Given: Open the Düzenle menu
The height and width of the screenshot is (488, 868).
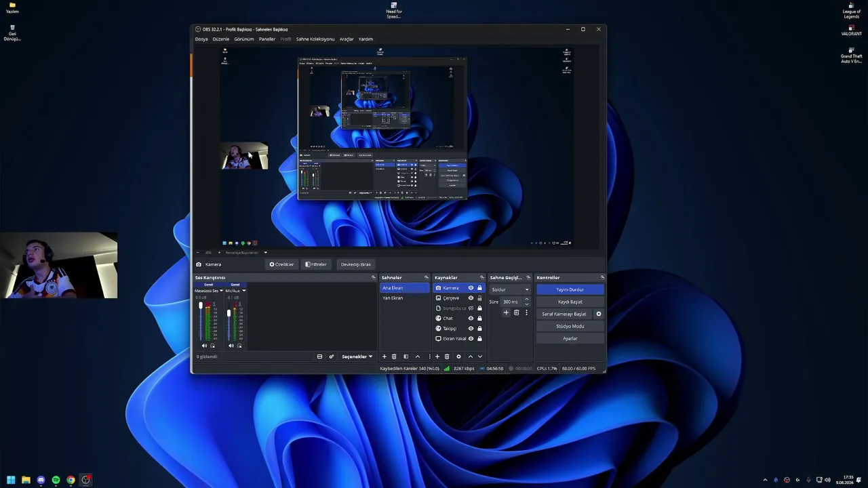Looking at the screenshot, I should coord(221,39).
